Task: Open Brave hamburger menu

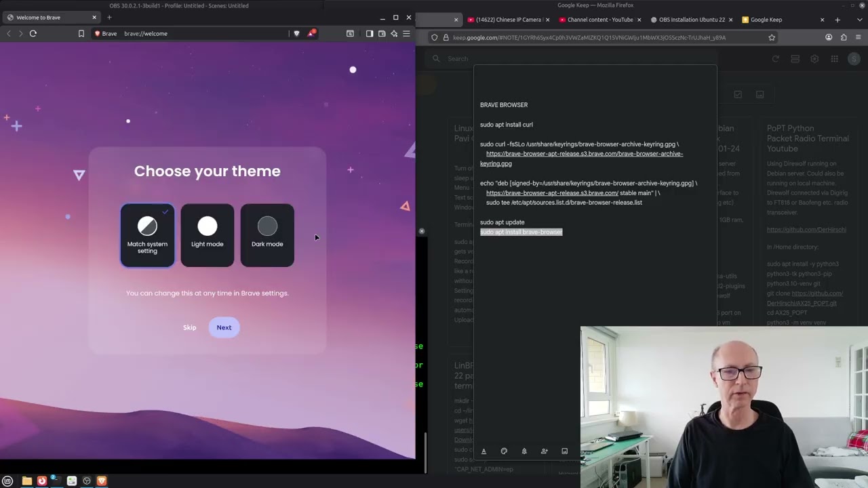Action: point(406,33)
